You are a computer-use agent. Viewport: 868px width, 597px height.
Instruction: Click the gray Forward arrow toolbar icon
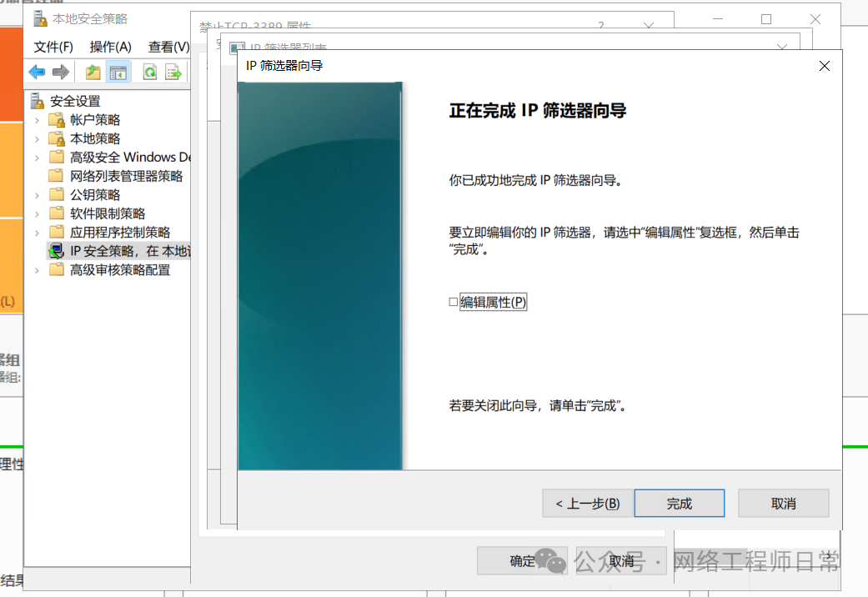tap(60, 73)
